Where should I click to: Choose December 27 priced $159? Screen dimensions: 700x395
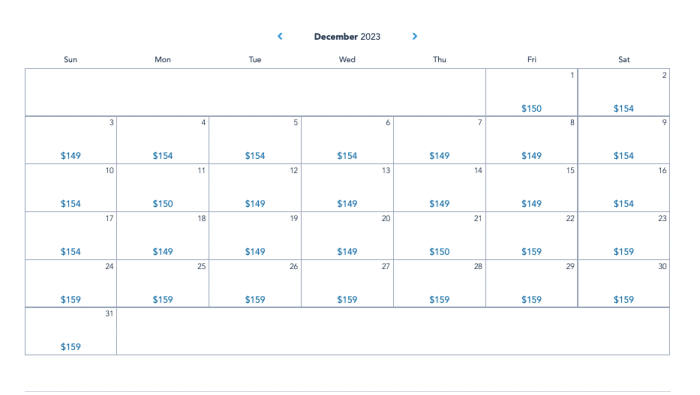[347, 283]
